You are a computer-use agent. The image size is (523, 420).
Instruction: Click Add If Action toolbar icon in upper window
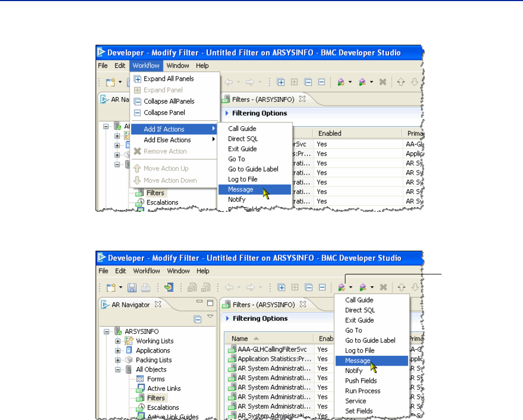pos(341,82)
